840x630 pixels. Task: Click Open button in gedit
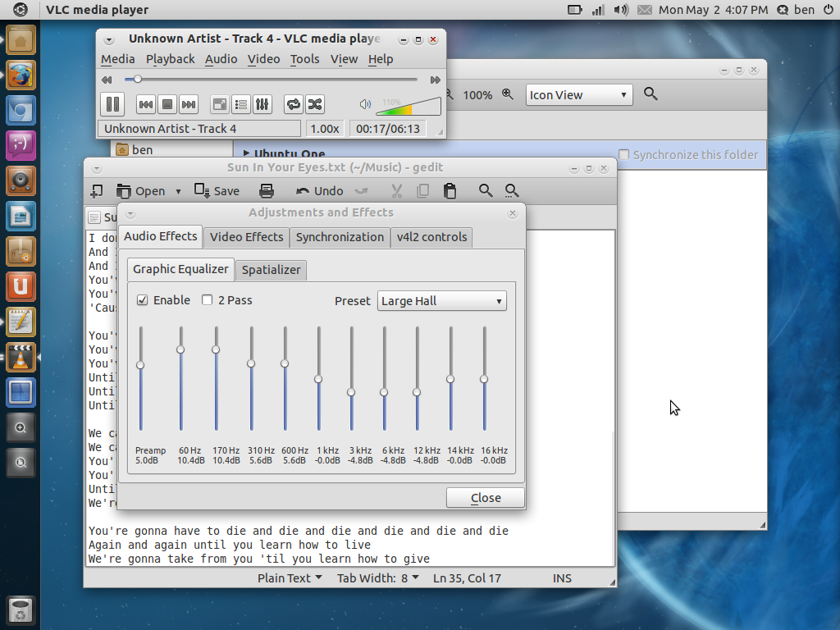[x=141, y=191]
